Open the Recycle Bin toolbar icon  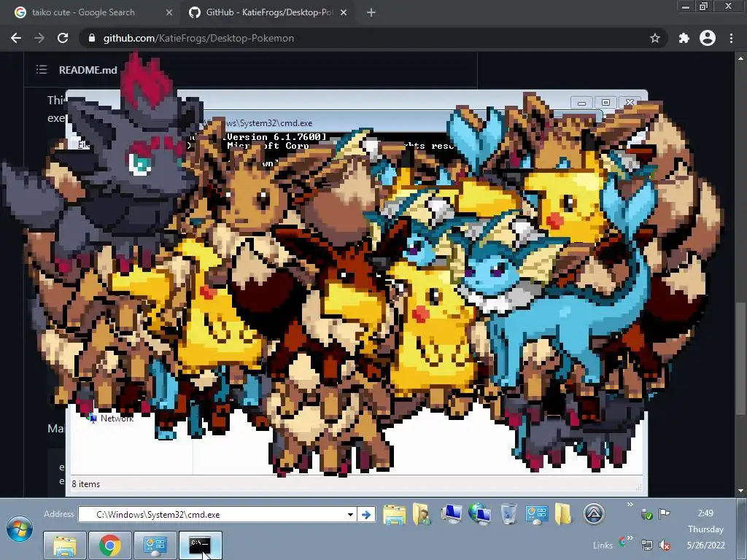click(508, 514)
